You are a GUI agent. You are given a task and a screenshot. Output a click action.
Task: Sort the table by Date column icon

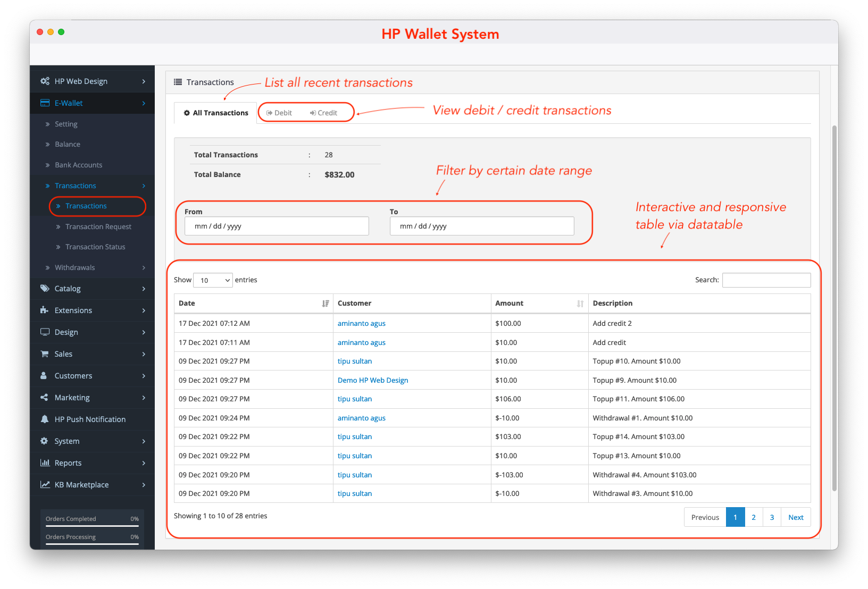coord(325,304)
